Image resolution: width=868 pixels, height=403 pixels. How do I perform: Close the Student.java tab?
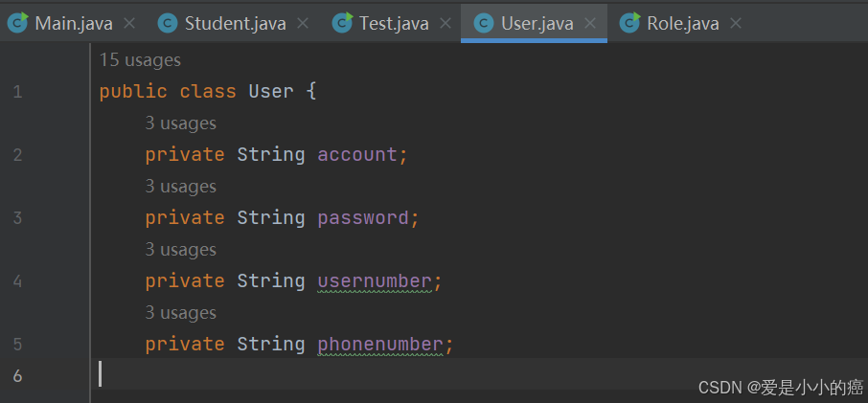(302, 23)
